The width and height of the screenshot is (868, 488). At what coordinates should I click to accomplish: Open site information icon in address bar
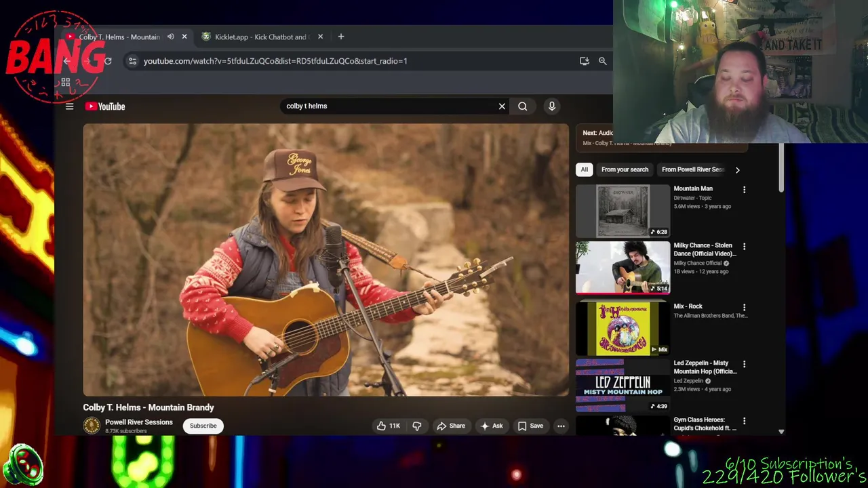[x=132, y=61]
